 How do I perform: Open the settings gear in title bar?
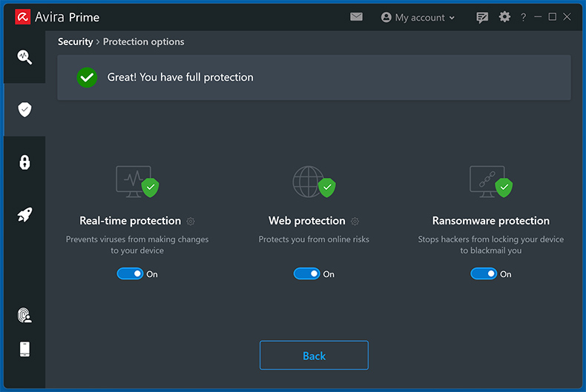pyautogui.click(x=504, y=17)
